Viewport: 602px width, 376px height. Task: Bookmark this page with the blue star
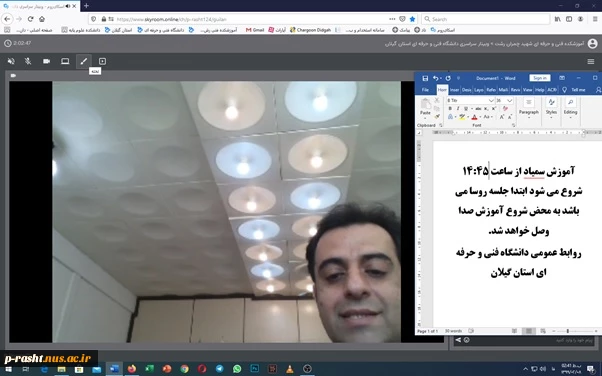pos(412,19)
